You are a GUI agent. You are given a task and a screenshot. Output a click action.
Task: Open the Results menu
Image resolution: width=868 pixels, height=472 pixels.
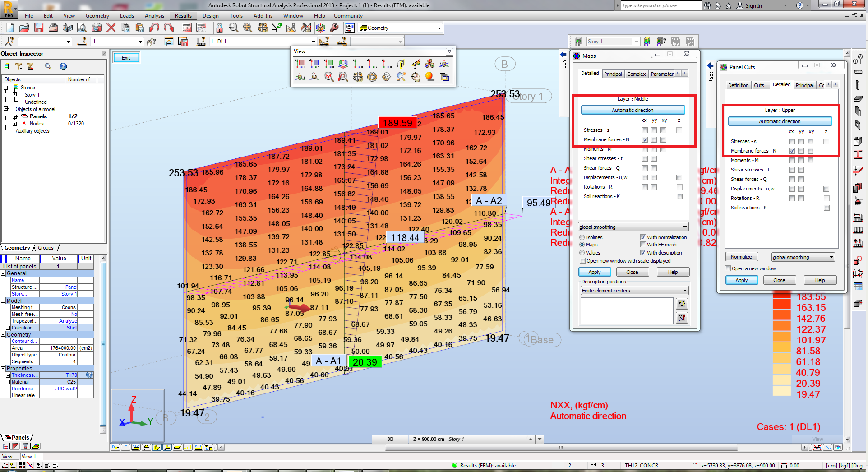click(x=183, y=16)
